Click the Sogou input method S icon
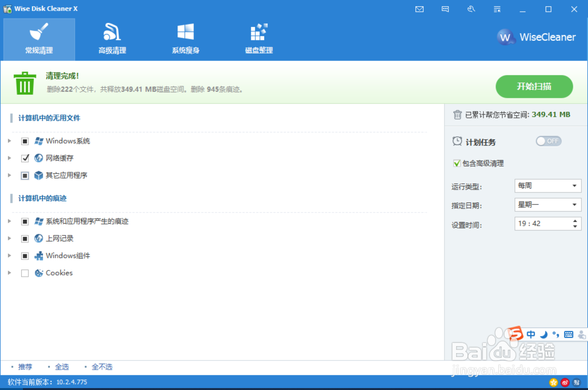This screenshot has width=588, height=390. (516, 333)
